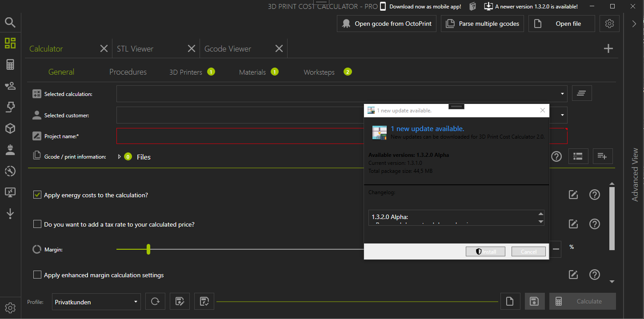Click the floppy disk save icon

point(535,301)
